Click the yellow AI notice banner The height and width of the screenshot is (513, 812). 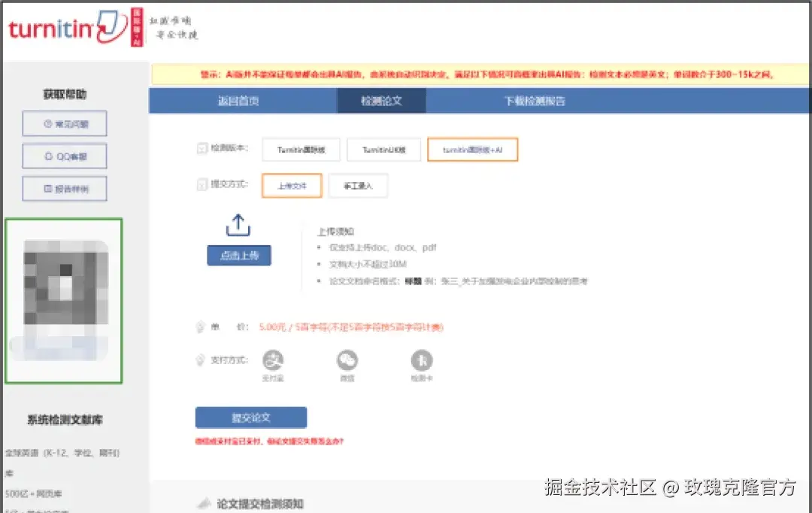(480, 74)
